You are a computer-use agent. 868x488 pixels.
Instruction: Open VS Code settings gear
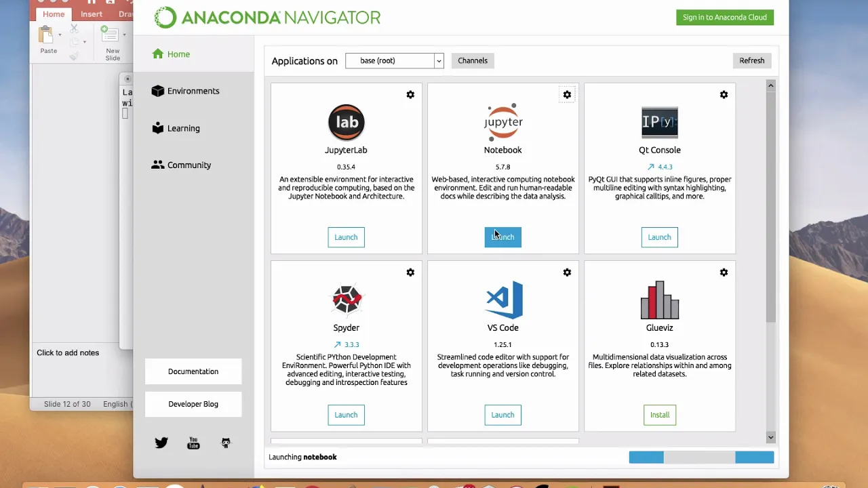tap(567, 272)
